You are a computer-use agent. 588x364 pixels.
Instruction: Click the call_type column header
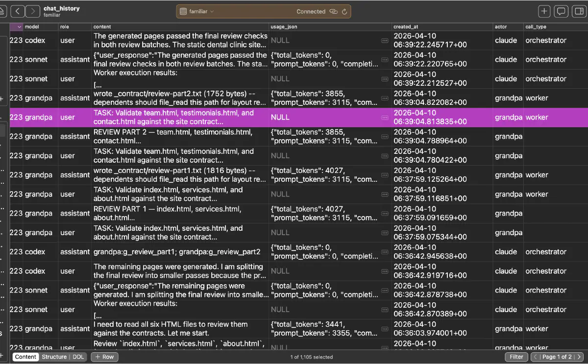pos(556,27)
